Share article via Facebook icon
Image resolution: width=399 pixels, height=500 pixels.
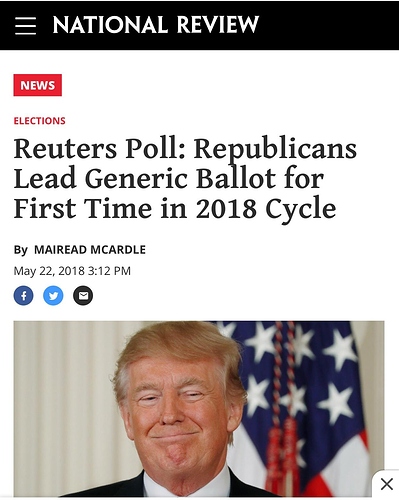pos(23,295)
